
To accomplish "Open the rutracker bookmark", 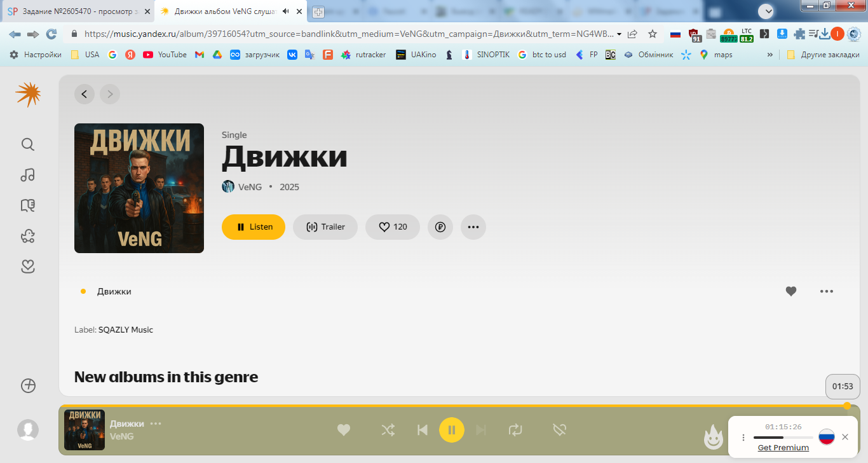I will pyautogui.click(x=363, y=55).
